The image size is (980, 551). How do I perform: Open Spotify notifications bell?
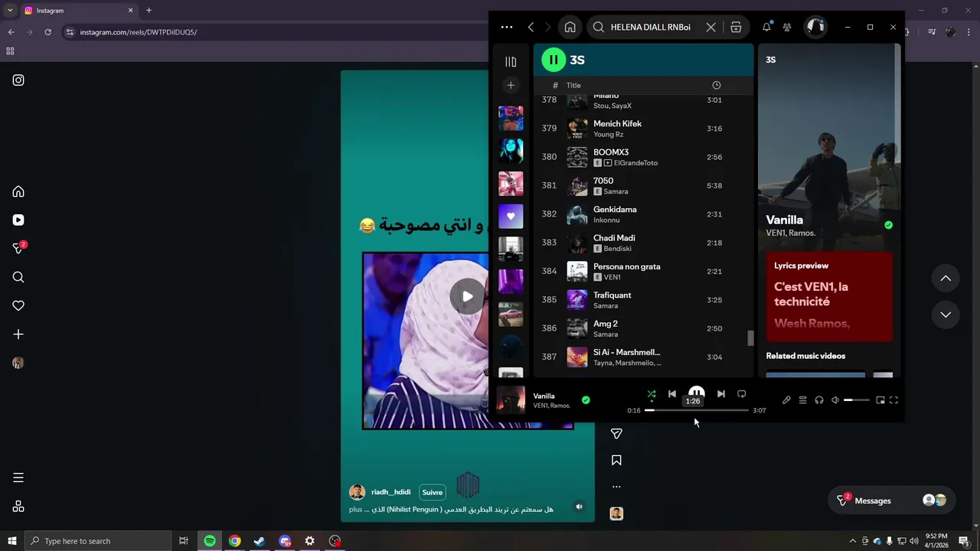click(766, 27)
